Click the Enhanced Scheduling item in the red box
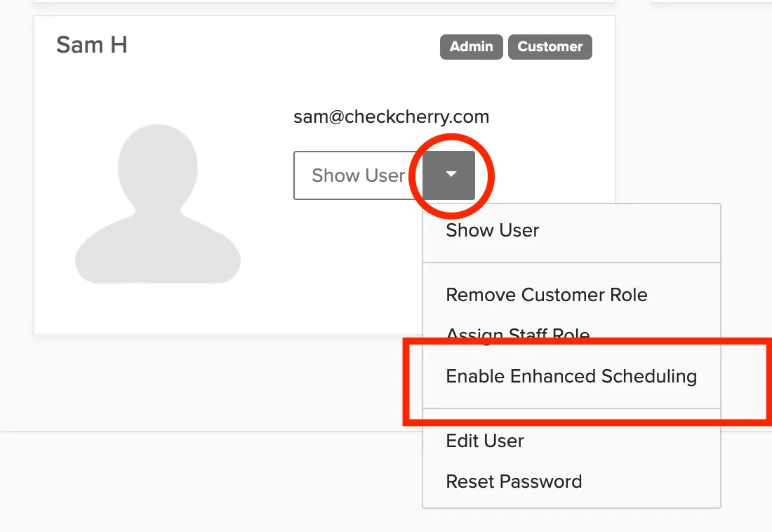This screenshot has width=772, height=532. coord(571,376)
